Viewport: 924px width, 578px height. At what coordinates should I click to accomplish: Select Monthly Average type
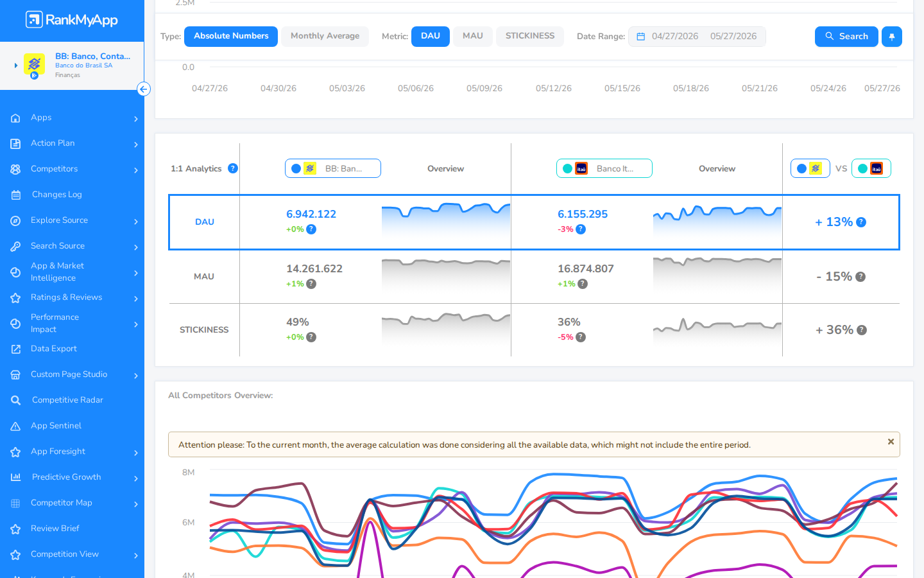[325, 36]
